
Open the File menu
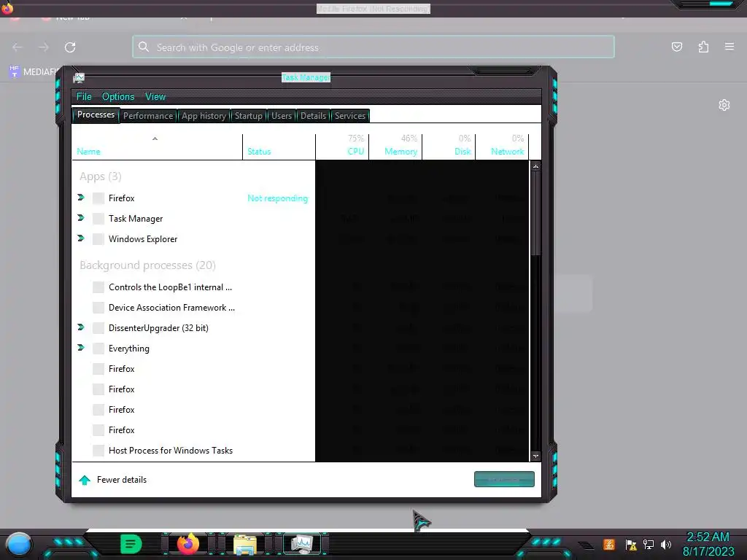pyautogui.click(x=84, y=97)
